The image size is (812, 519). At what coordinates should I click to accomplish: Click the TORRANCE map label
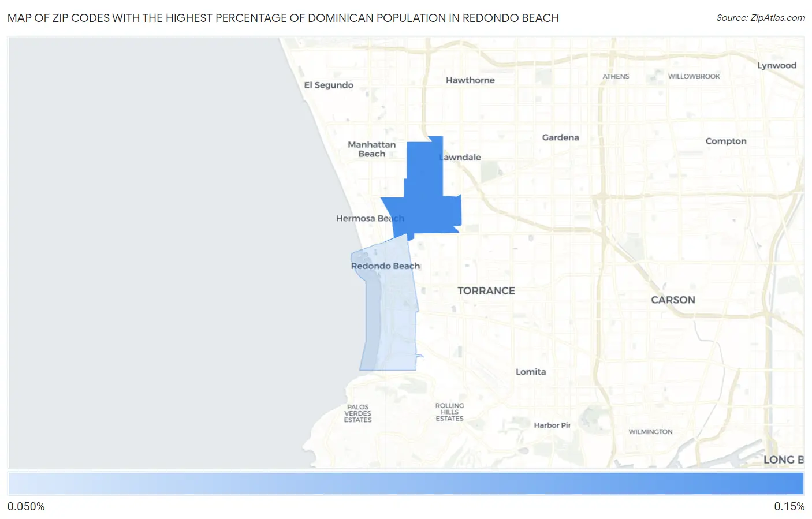point(486,290)
